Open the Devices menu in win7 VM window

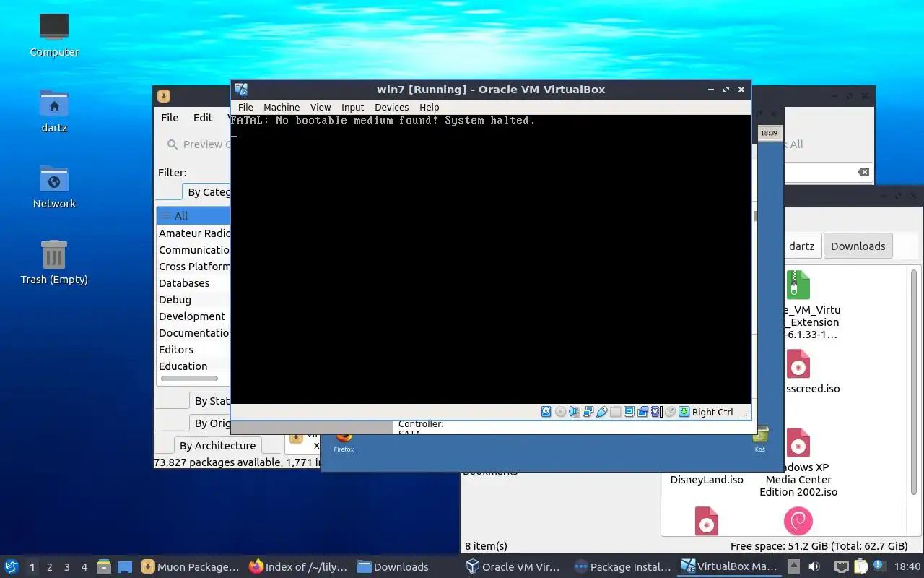coord(392,107)
